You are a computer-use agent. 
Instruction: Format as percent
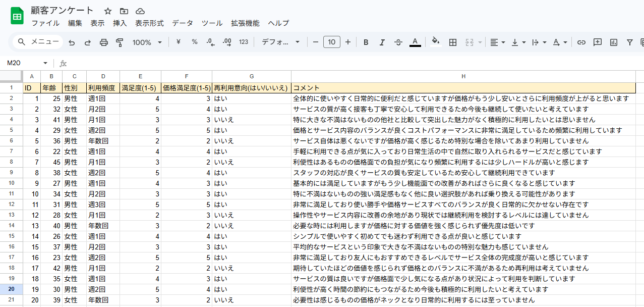point(195,42)
